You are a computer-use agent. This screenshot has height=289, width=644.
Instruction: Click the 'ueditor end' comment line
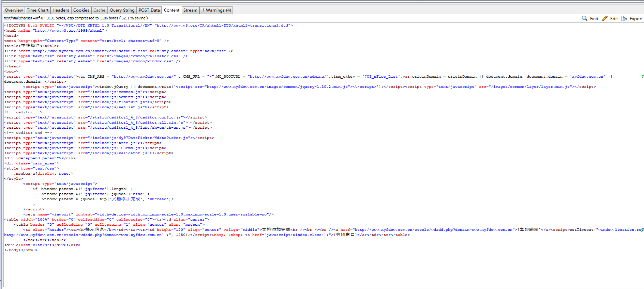pos(28,133)
